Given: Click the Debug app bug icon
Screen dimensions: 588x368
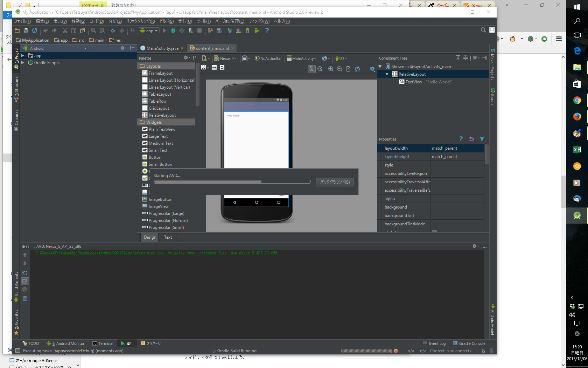Looking at the screenshot, I should pos(173,31).
